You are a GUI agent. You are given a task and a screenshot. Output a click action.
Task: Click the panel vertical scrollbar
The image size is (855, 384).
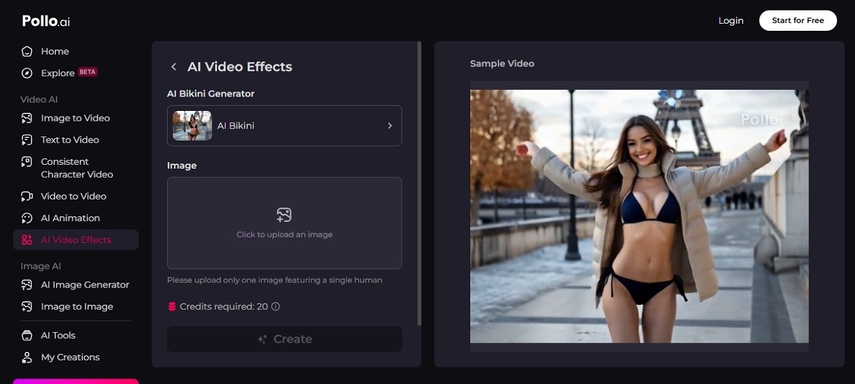pos(419,183)
